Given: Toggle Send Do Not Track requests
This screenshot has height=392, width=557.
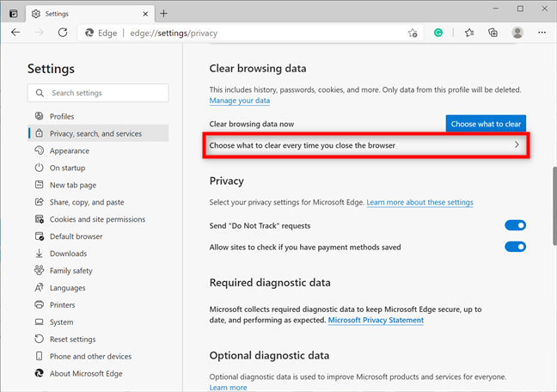Looking at the screenshot, I should (x=515, y=225).
